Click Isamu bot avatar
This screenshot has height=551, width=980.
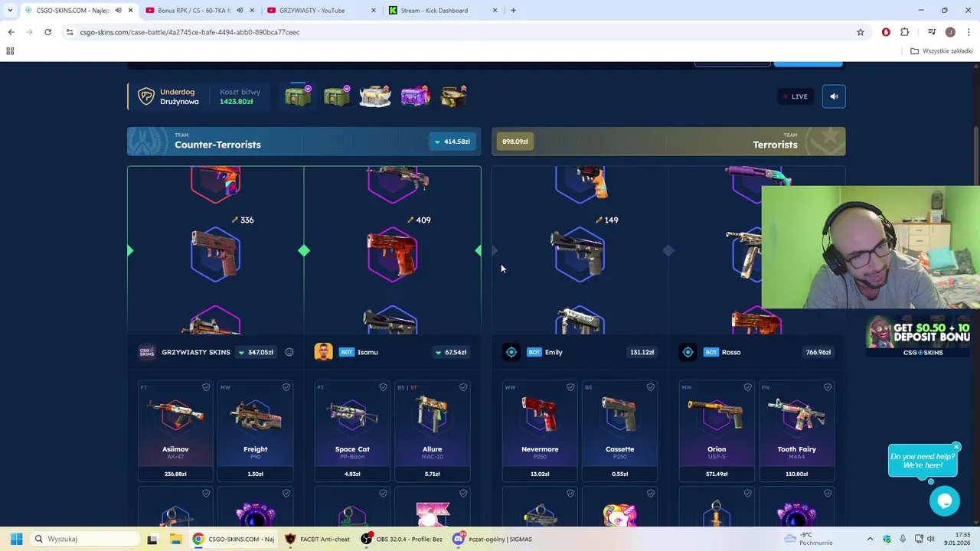pyautogui.click(x=323, y=352)
